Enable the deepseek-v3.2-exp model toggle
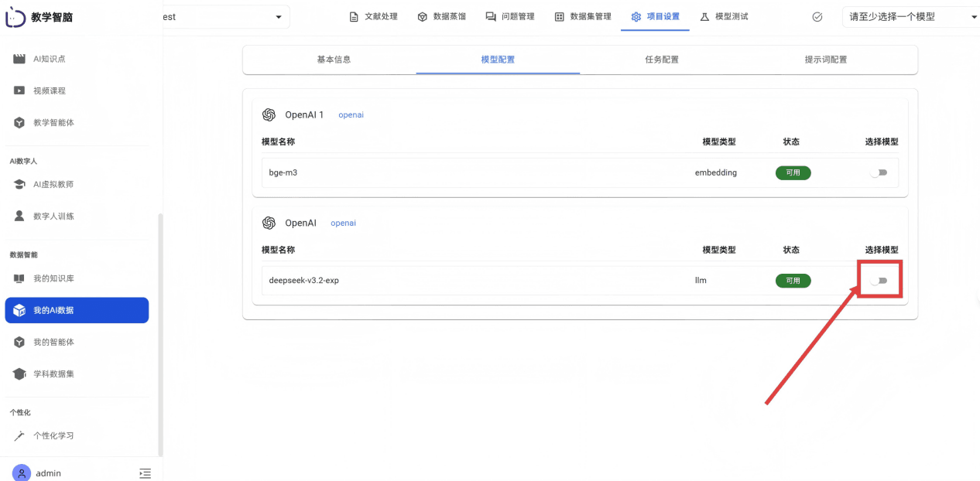Image resolution: width=980 pixels, height=481 pixels. pos(879,280)
